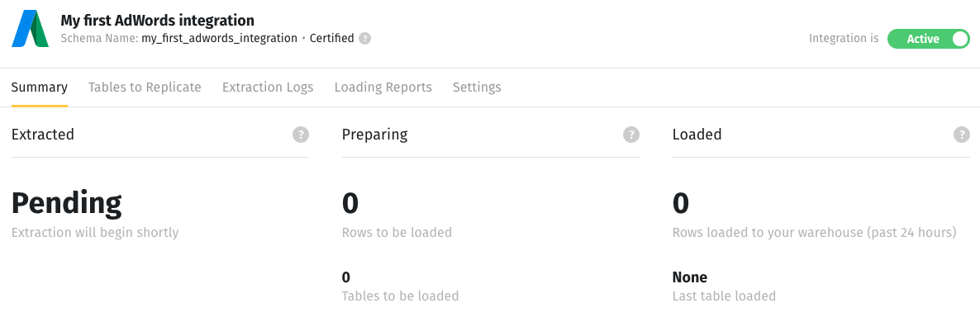Click the Preparing section help icon

pos(631,135)
